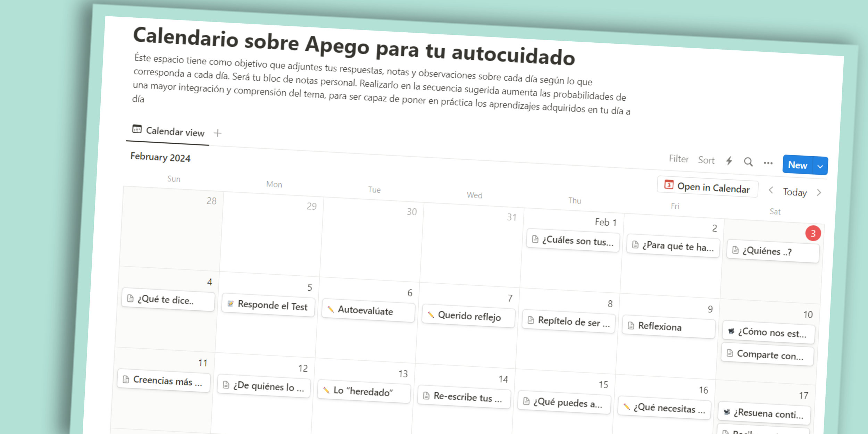This screenshot has height=434, width=868.
Task: Open the Sort menu
Action: coord(706,160)
